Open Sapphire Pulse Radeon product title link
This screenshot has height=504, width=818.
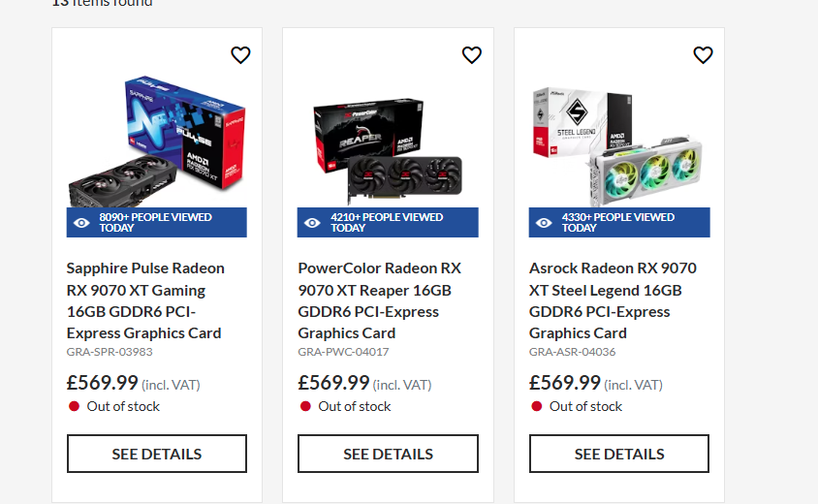pyautogui.click(x=145, y=300)
